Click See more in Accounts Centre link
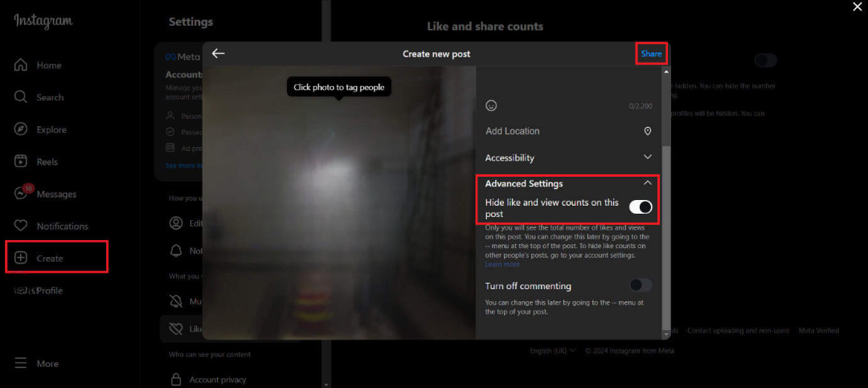 [x=184, y=165]
